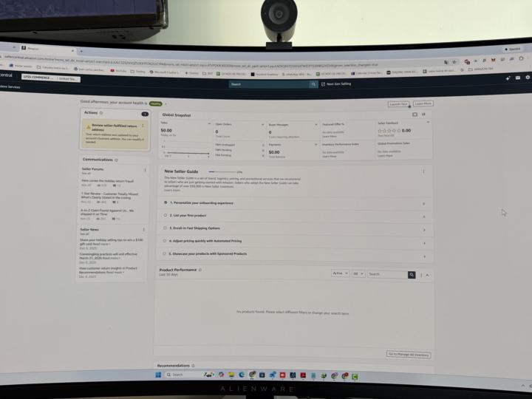Expand the List your first product row arrow
This screenshot has height=399, width=532.
point(424,216)
